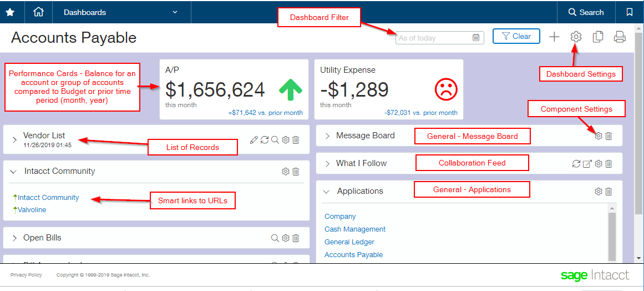Open Search in the top bar
The image size is (644, 291).
coord(586,12)
